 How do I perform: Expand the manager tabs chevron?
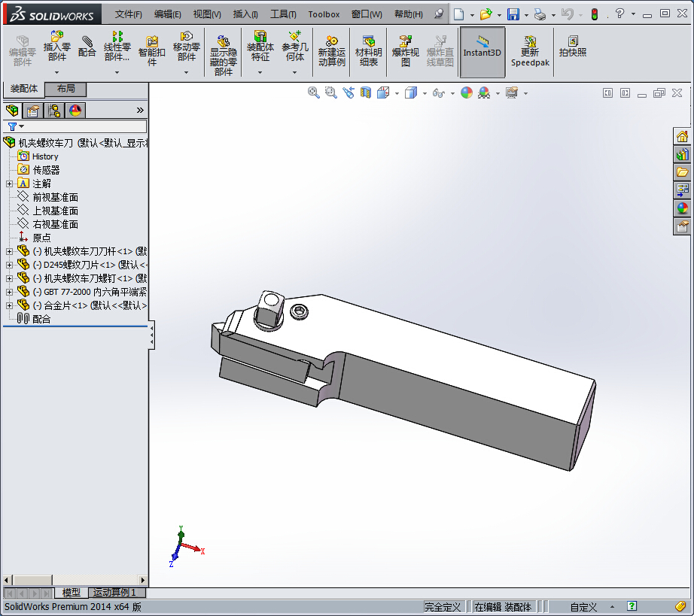(140, 110)
